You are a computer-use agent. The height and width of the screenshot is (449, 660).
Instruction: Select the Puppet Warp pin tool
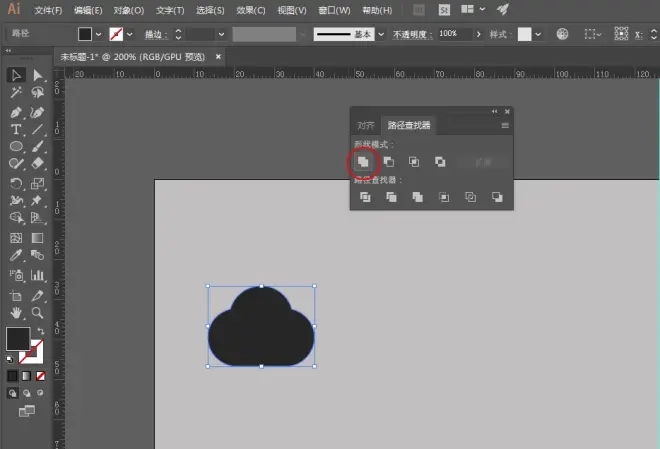pyautogui.click(x=37, y=200)
